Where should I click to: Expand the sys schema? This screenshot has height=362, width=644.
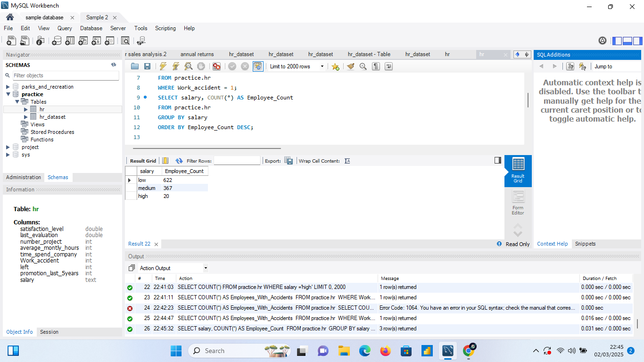tap(8, 155)
